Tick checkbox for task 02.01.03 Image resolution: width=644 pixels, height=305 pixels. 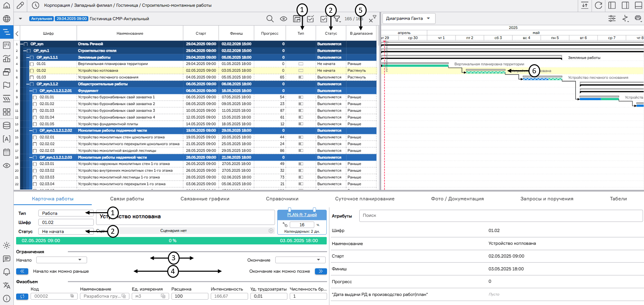click(x=35, y=111)
